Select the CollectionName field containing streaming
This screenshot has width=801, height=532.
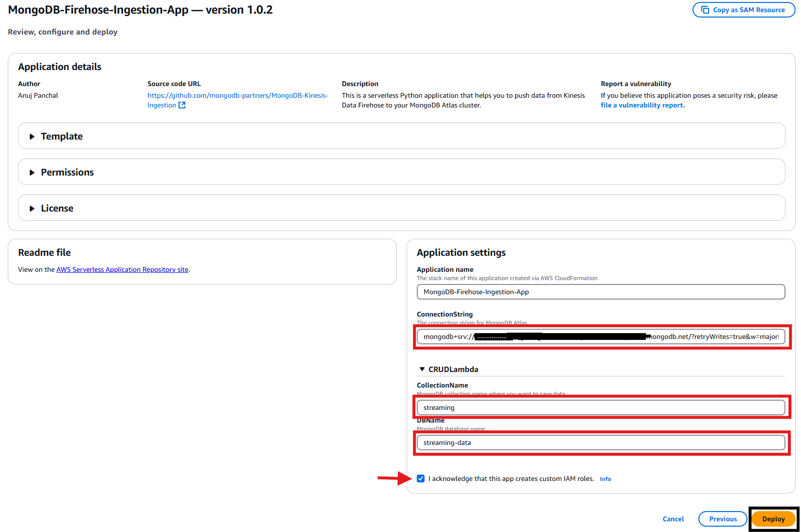(601, 408)
